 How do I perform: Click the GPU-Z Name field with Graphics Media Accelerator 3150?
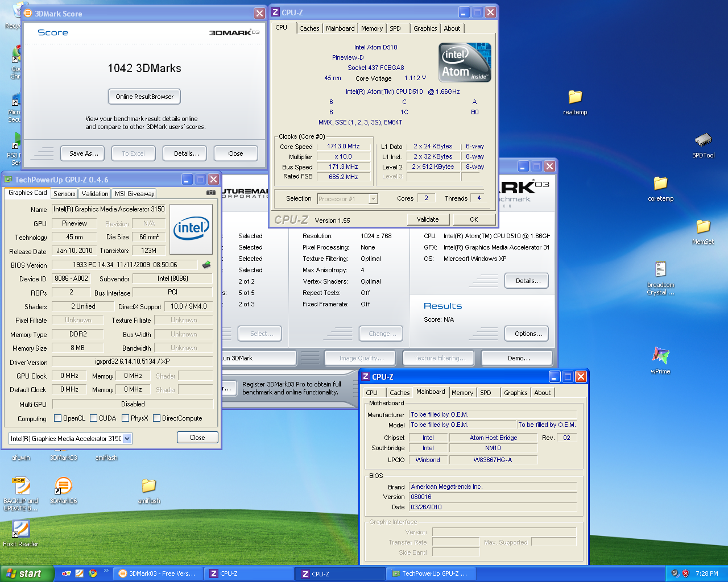pyautogui.click(x=110, y=209)
